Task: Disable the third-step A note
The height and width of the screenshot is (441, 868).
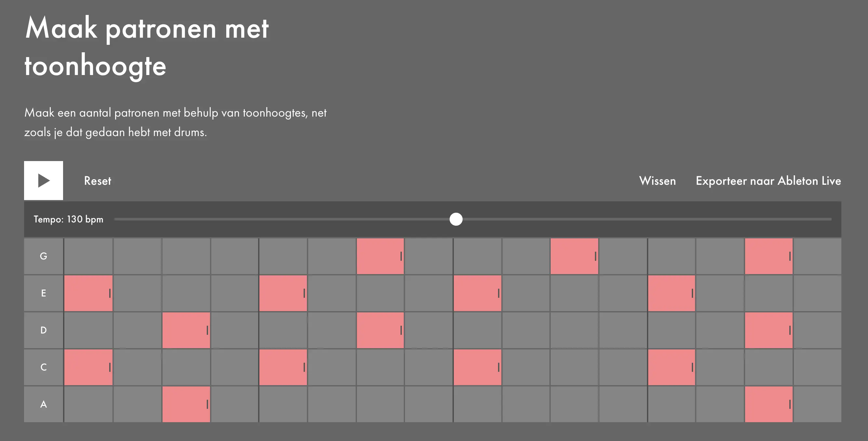Action: point(186,404)
